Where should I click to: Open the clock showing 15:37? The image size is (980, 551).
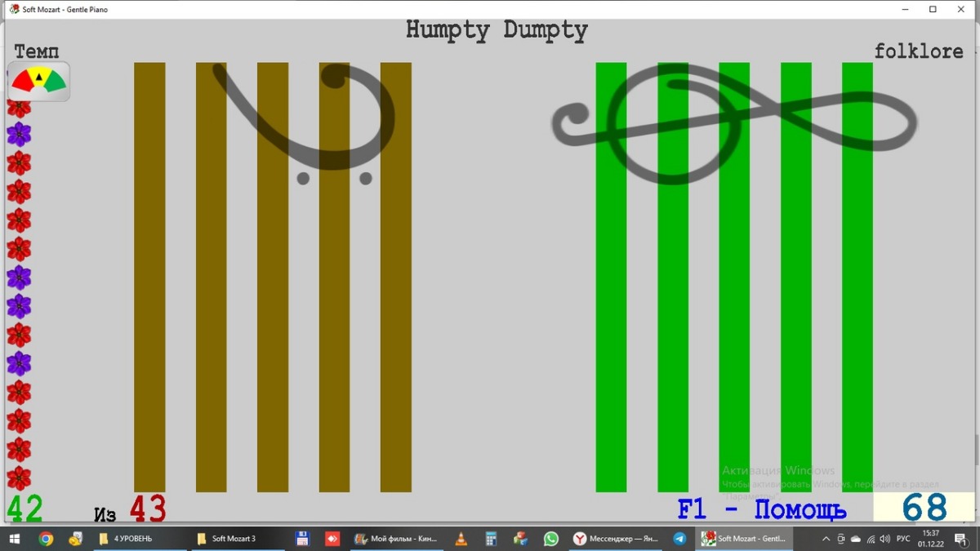click(930, 539)
